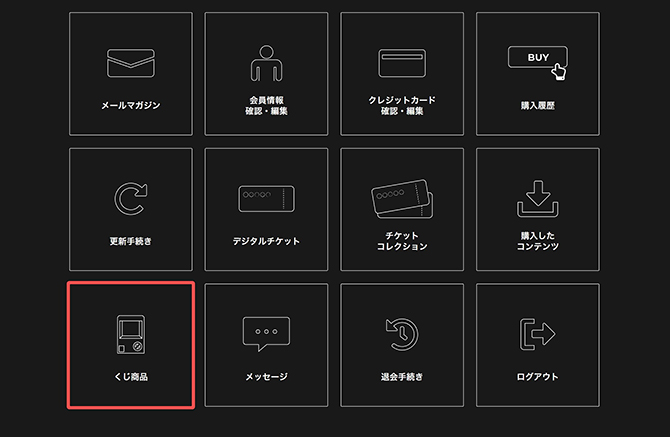Viewport: 670px width, 437px height.
Task: Click the credit card icon
Action: point(402,63)
